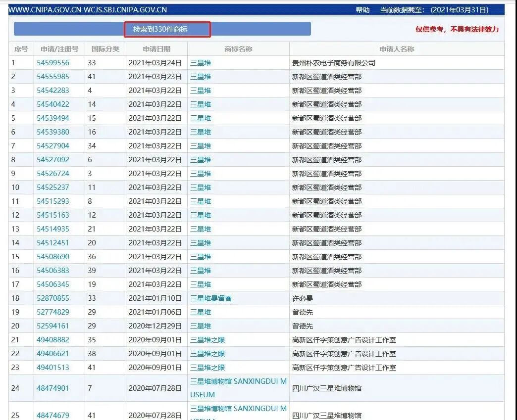The width and height of the screenshot is (517, 420).
Task: Open registration number 54599556
Action: pyautogui.click(x=53, y=63)
